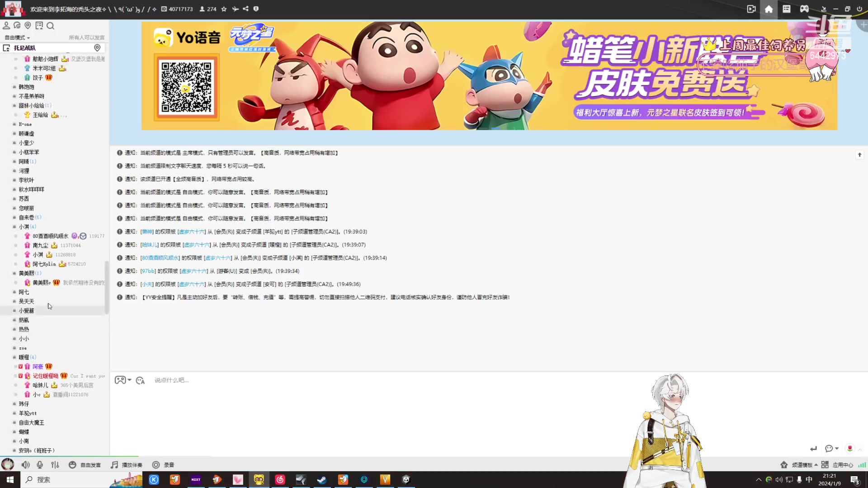The height and width of the screenshot is (488, 868).
Task: Open the live video icon in the title bar
Action: coord(751,9)
